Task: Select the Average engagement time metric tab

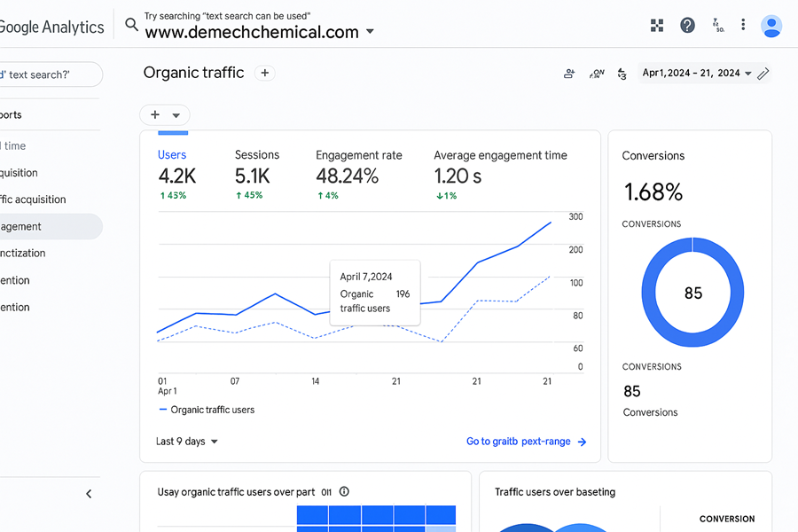Action: pyautogui.click(x=500, y=174)
